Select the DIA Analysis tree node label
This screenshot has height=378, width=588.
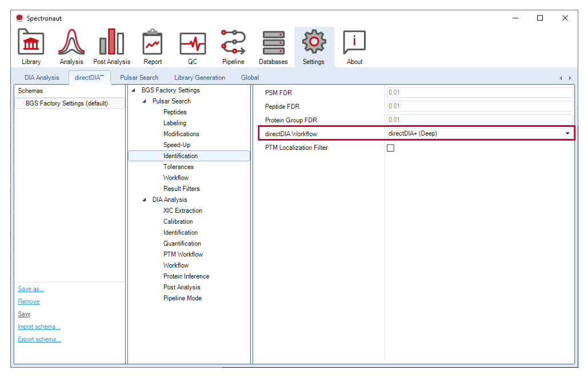coord(170,200)
